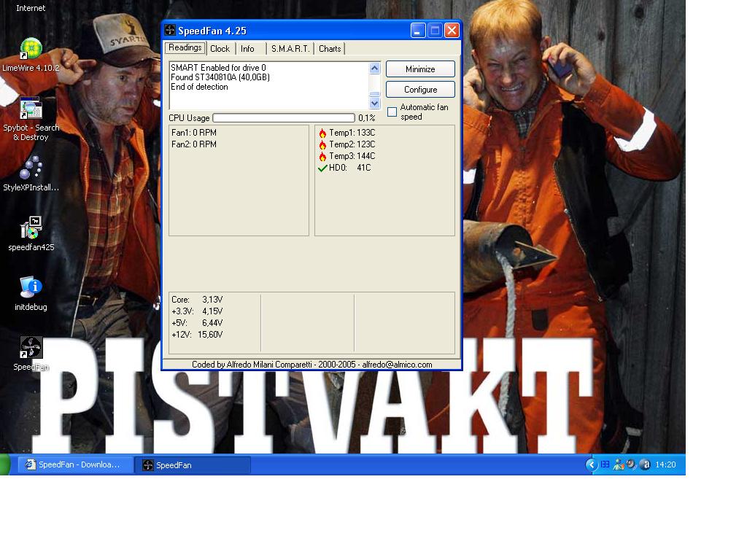This screenshot has width=747, height=560.
Task: Open the Info tab
Action: click(x=247, y=49)
